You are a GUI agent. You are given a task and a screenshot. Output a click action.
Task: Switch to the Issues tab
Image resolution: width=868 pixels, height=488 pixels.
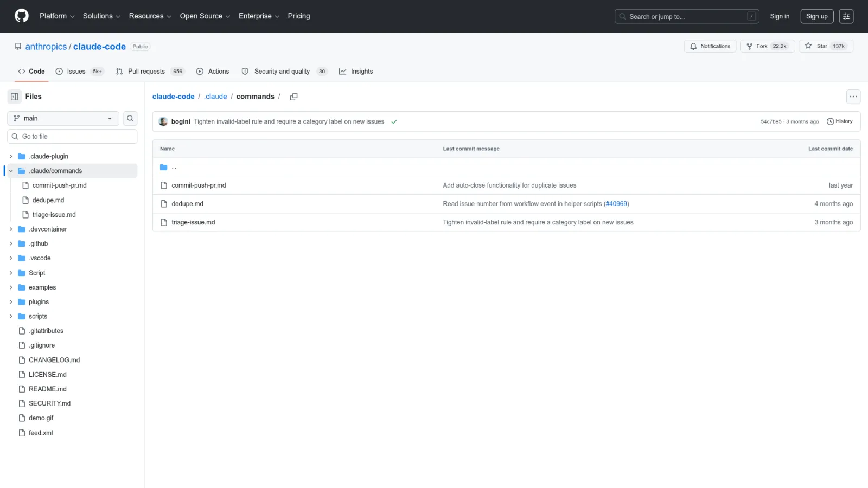[x=79, y=72]
